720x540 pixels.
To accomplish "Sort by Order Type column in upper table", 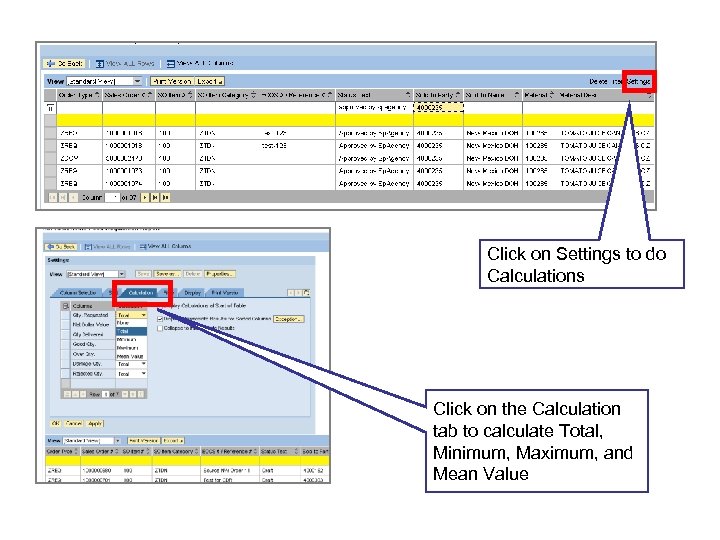I will (x=78, y=95).
